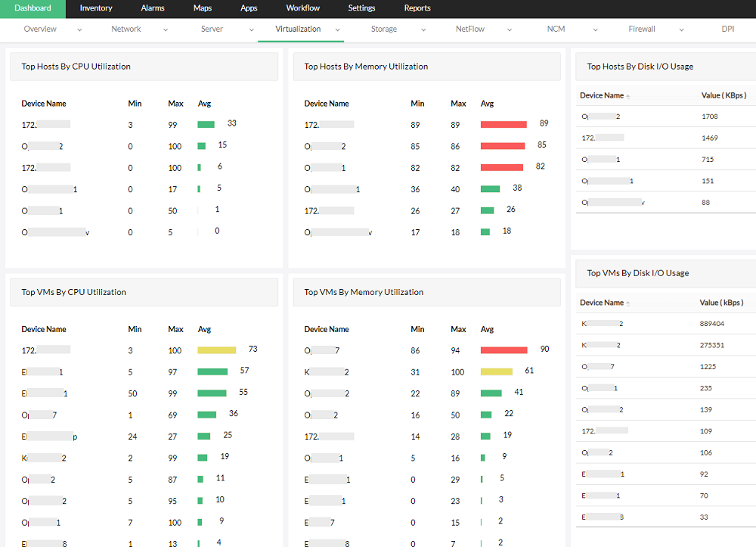Open Settings in the top navigation
Screen dimensions: 756x547
361,8
